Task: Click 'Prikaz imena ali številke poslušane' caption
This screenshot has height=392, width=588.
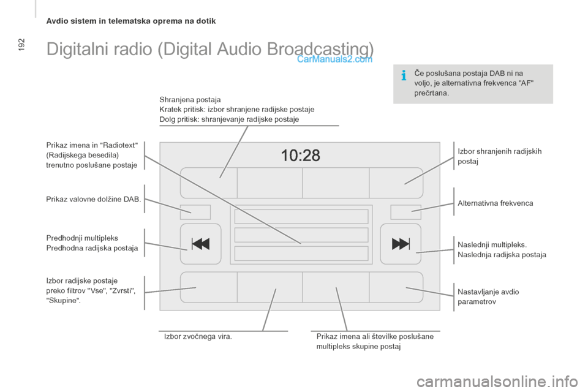Action: 375,336
